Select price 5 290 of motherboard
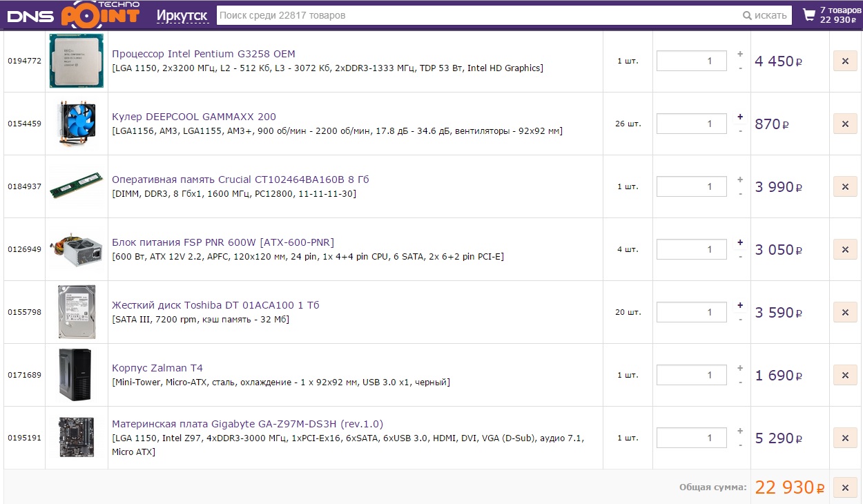 point(779,438)
